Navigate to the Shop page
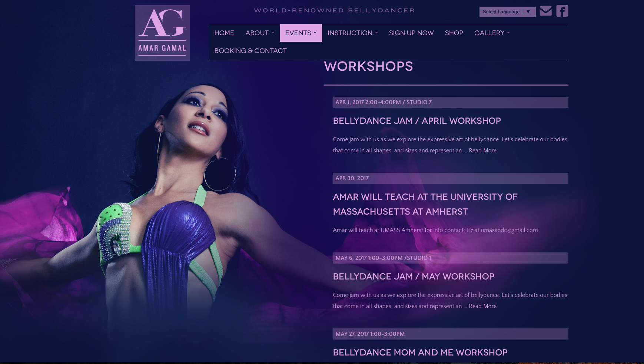The image size is (644, 364). (454, 33)
